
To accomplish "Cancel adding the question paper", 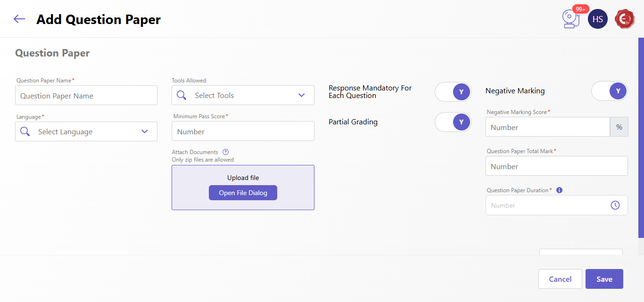I will click(x=560, y=279).
